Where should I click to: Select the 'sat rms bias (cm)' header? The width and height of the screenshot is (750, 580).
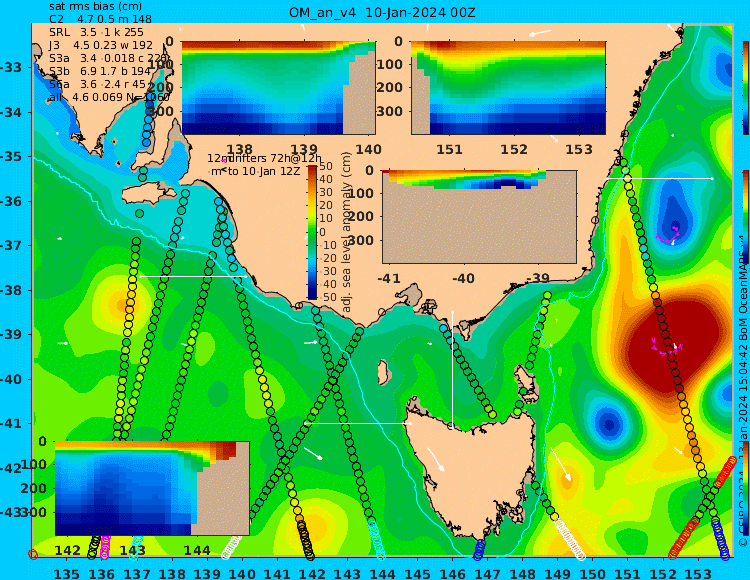95,6
